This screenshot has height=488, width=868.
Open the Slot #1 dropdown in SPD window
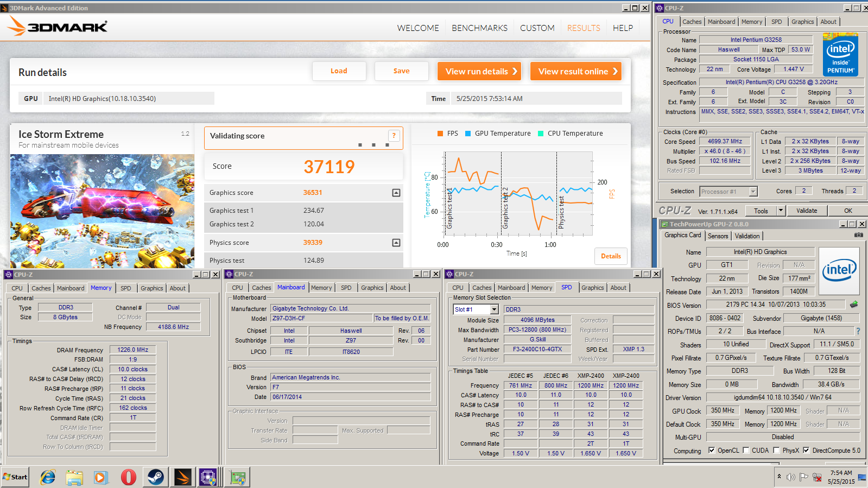click(494, 309)
